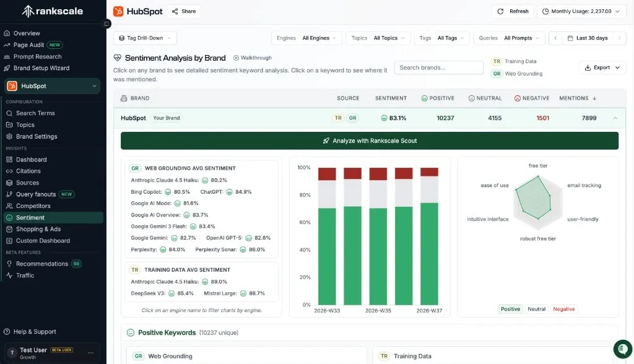Screen dimensions: 634x364
Task: Navigate to Shopping & Ads
Action: pyautogui.click(x=38, y=229)
